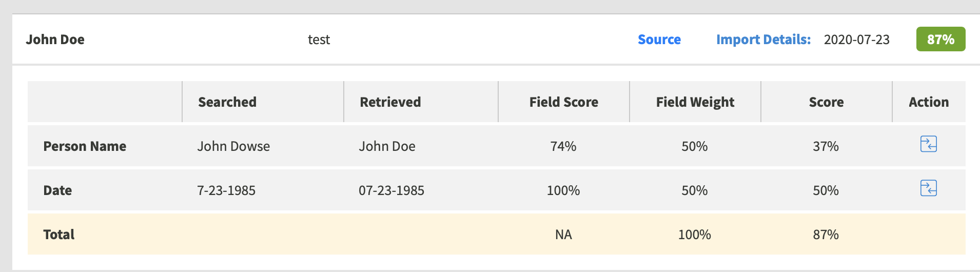
Task: Click the Field Score column header
Action: [x=563, y=102]
